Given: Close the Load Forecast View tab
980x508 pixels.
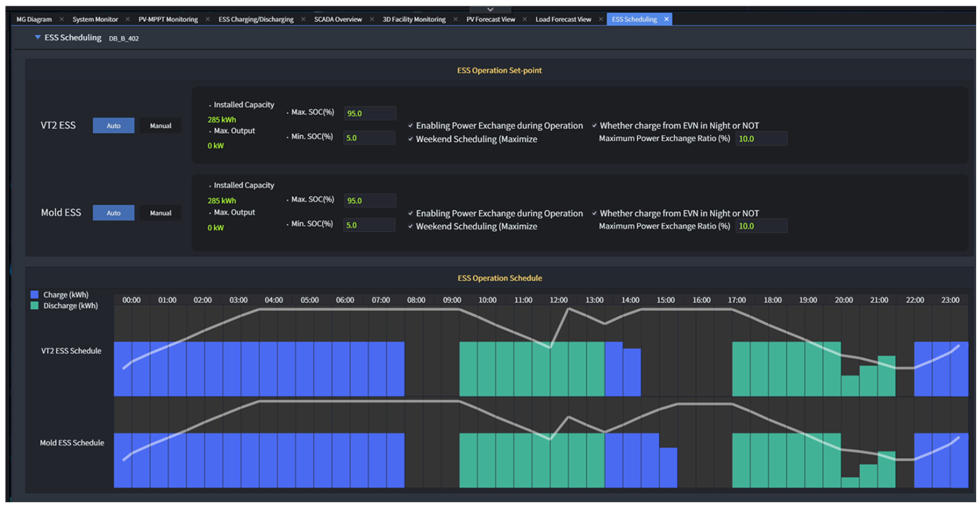Looking at the screenshot, I should click(601, 19).
